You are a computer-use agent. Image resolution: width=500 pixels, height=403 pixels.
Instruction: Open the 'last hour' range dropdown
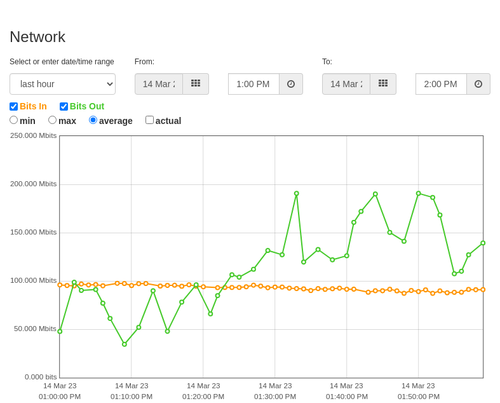tap(63, 84)
